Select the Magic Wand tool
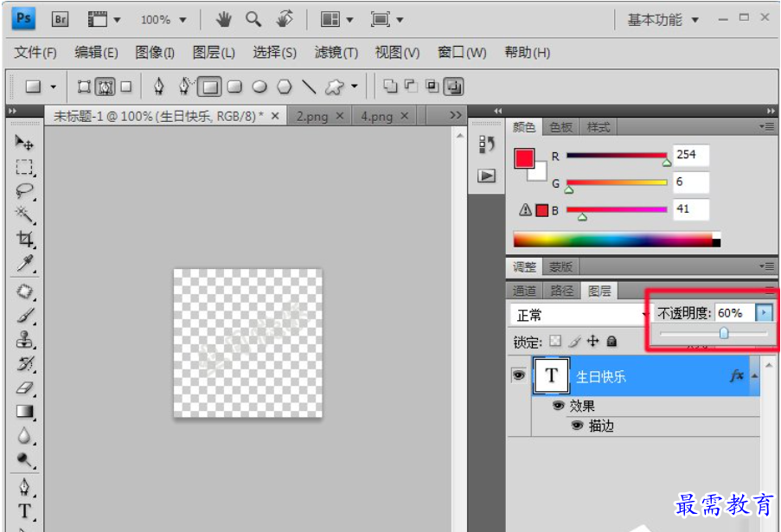Viewport: 781px width, 532px height. [23, 215]
